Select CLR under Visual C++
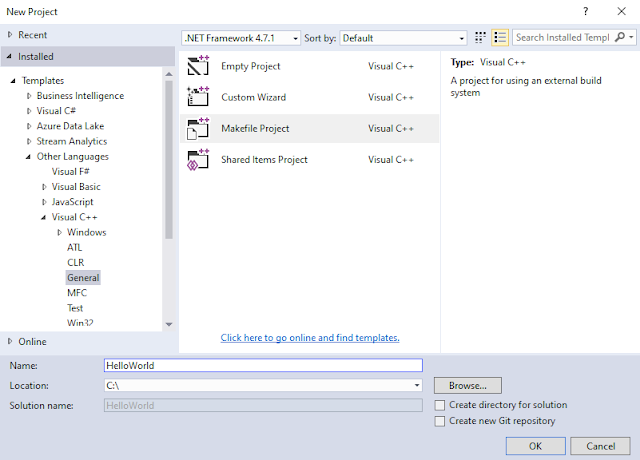The height and width of the screenshot is (460, 640). point(76,262)
